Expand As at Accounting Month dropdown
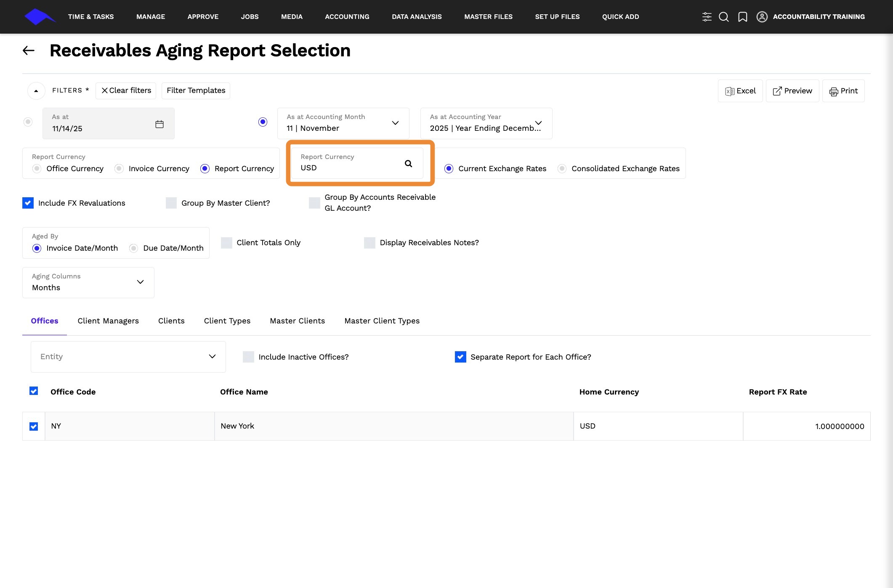The width and height of the screenshot is (893, 588). pyautogui.click(x=395, y=123)
